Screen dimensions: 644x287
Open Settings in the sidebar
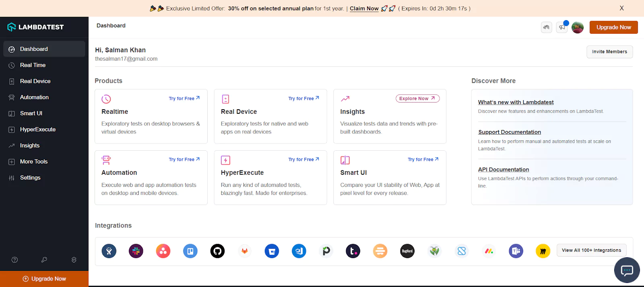pyautogui.click(x=44, y=178)
